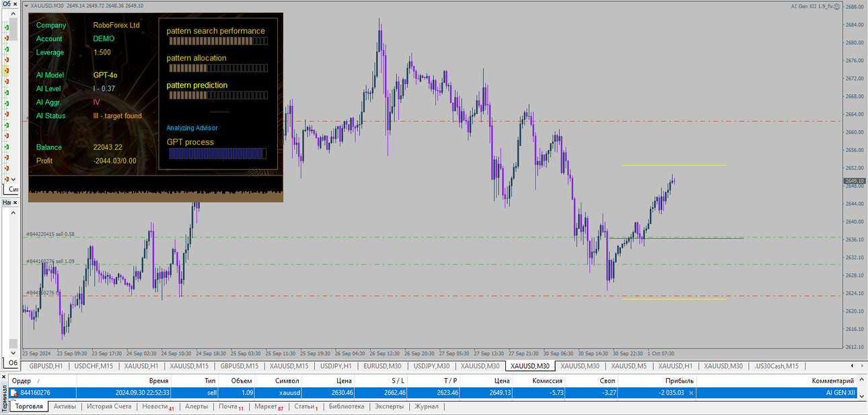Sort orders by Символ column header
868x415 pixels.
point(279,381)
